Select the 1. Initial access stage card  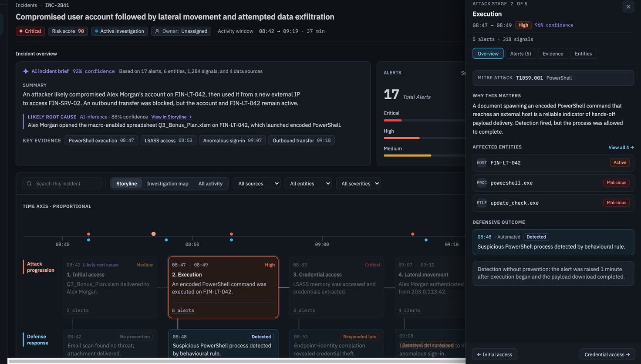tap(110, 287)
